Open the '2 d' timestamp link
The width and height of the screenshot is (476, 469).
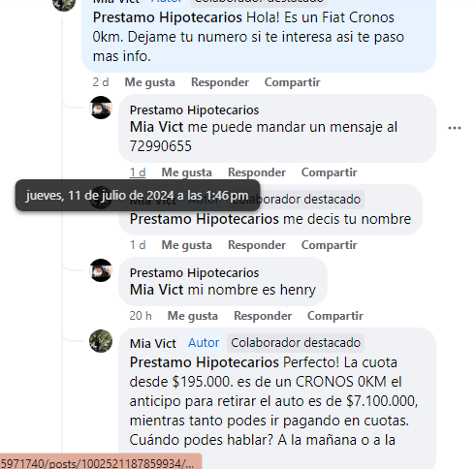pyautogui.click(x=101, y=82)
